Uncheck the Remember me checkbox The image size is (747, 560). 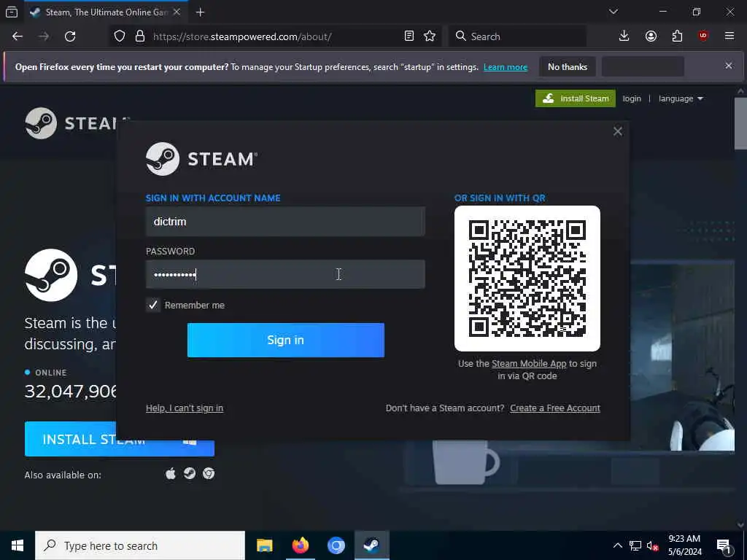click(x=153, y=305)
